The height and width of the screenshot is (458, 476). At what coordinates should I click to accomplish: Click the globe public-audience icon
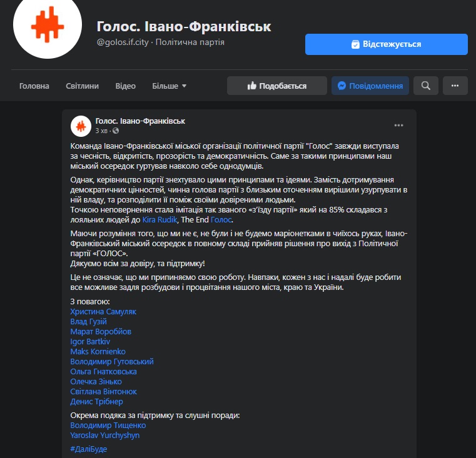[116, 131]
